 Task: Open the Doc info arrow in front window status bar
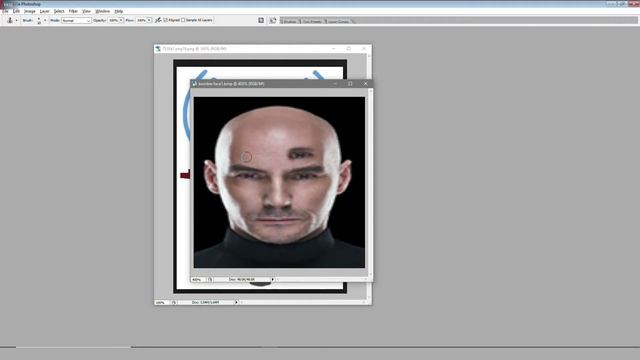(x=273, y=280)
